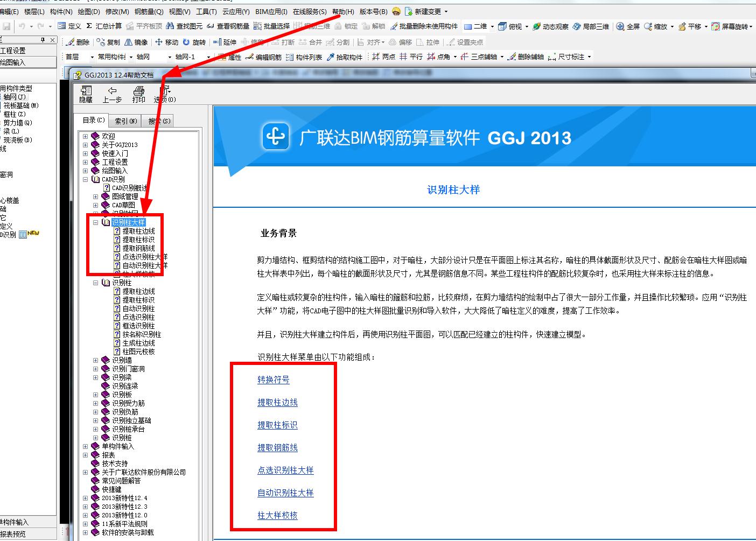Click 拾取构件 pick component tool
This screenshot has height=541, width=756.
(345, 57)
